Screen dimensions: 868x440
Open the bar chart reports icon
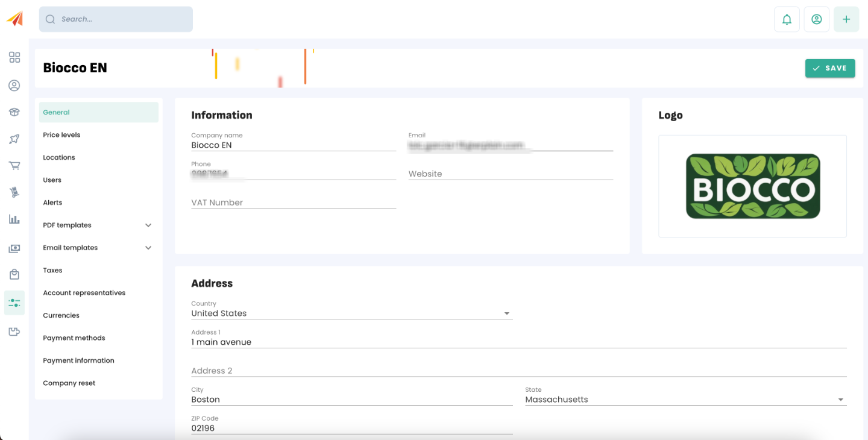pyautogui.click(x=14, y=219)
